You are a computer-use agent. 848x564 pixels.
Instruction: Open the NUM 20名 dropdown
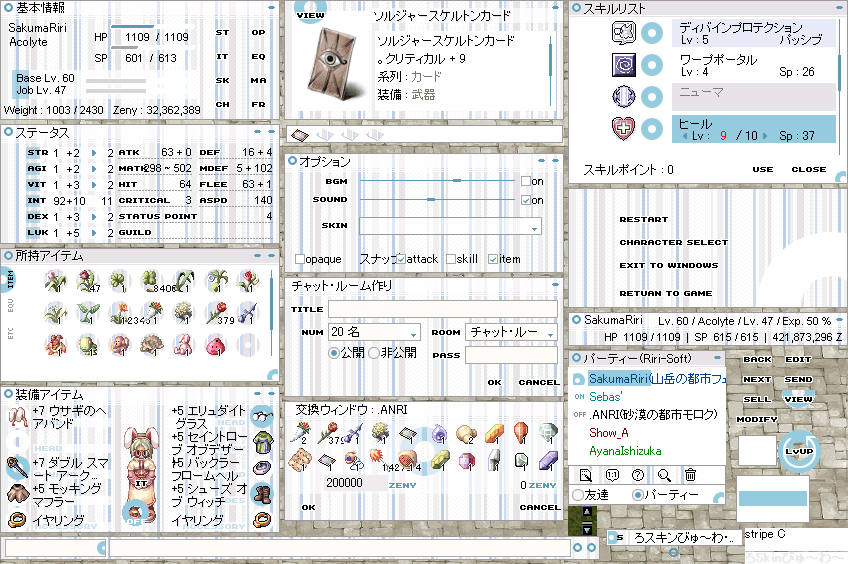pos(374,332)
